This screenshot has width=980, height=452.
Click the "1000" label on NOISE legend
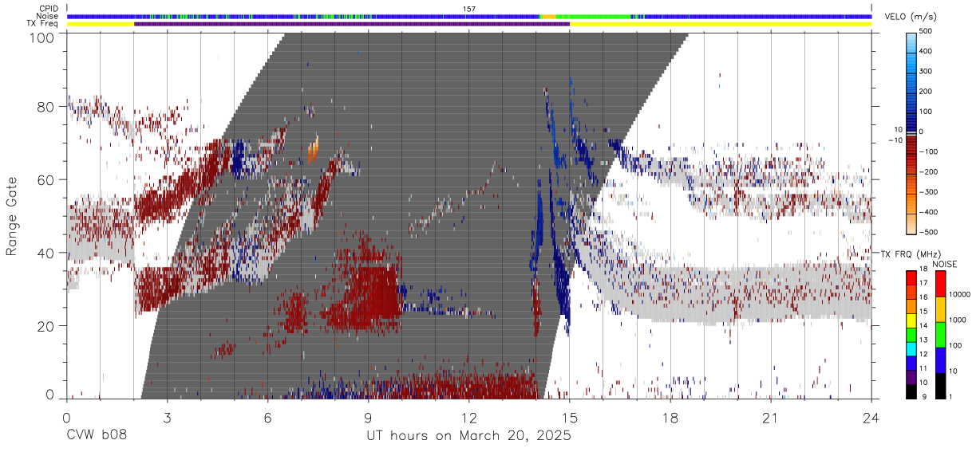tap(956, 319)
